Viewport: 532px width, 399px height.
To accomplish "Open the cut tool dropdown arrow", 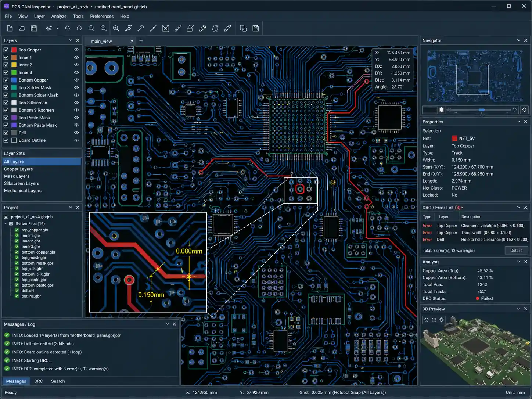I will (x=57, y=28).
